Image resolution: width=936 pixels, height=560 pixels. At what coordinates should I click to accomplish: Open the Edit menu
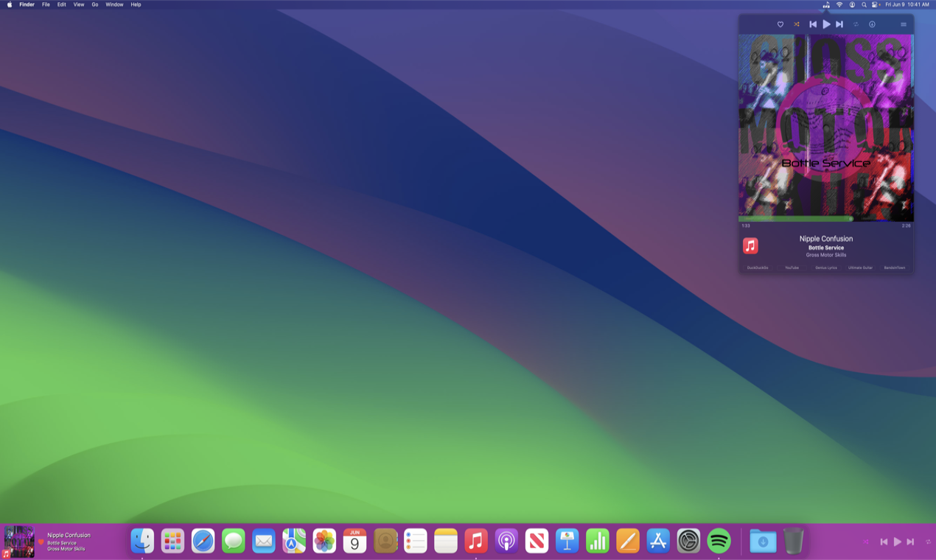[x=61, y=4]
